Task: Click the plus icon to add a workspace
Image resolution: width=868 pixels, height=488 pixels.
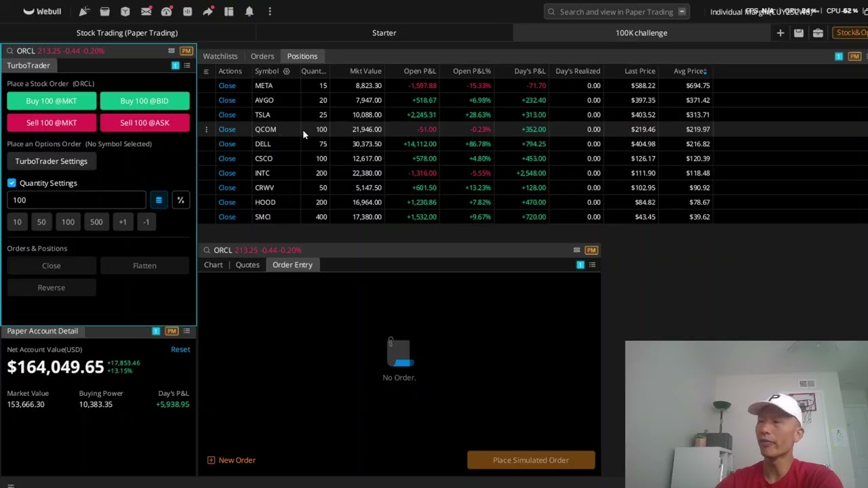Action: (x=781, y=33)
